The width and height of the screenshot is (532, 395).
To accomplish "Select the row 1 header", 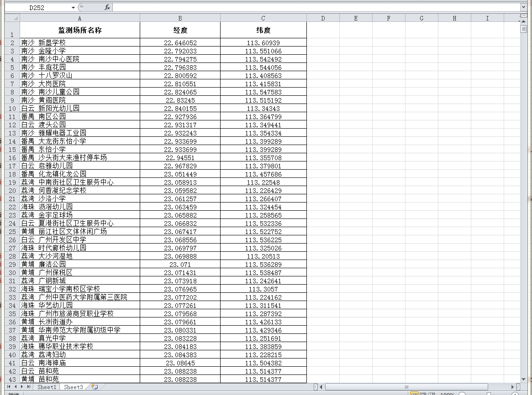I will [x=12, y=30].
